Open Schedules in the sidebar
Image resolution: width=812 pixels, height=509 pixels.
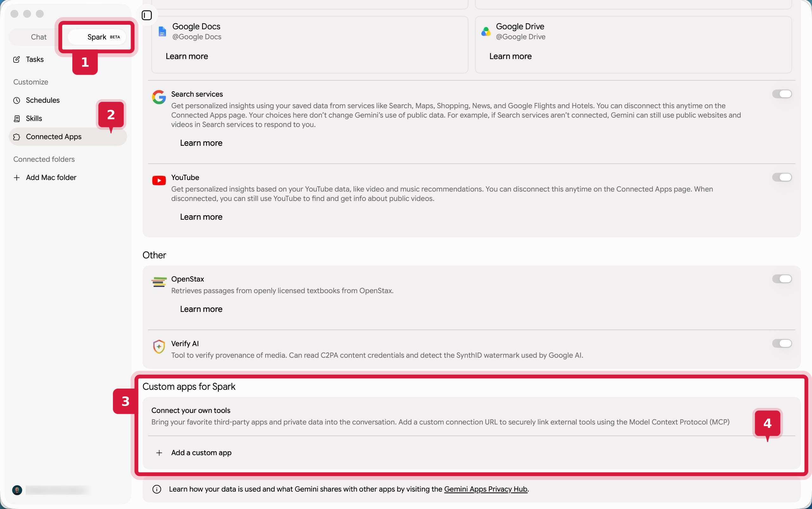point(68,100)
